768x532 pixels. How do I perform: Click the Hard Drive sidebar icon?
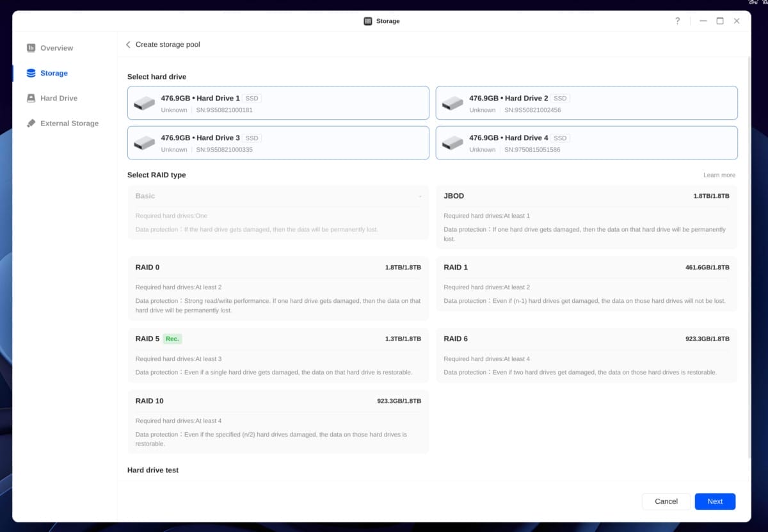click(31, 99)
